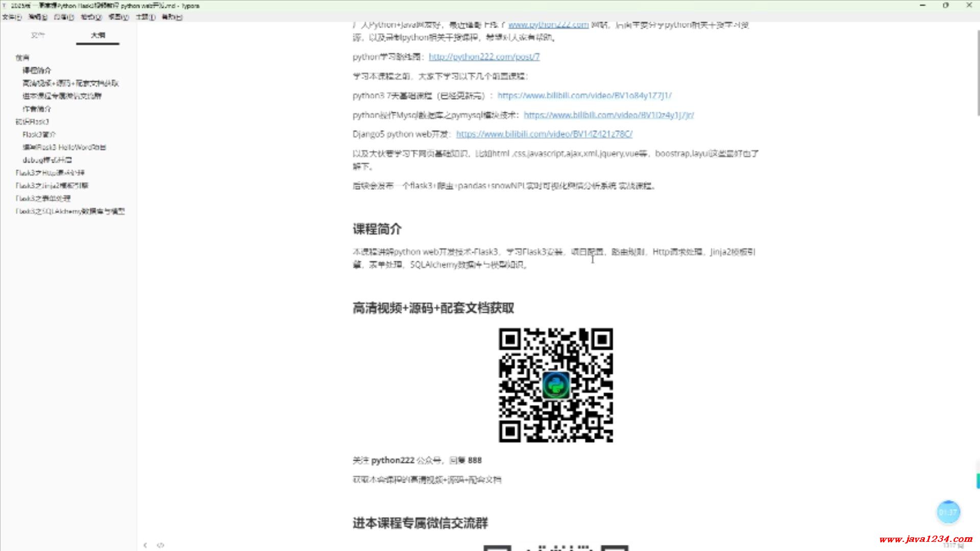Open Flask3之Jinja2模板引擎 outline heading
Image resolution: width=980 pixels, height=551 pixels.
coord(52,185)
